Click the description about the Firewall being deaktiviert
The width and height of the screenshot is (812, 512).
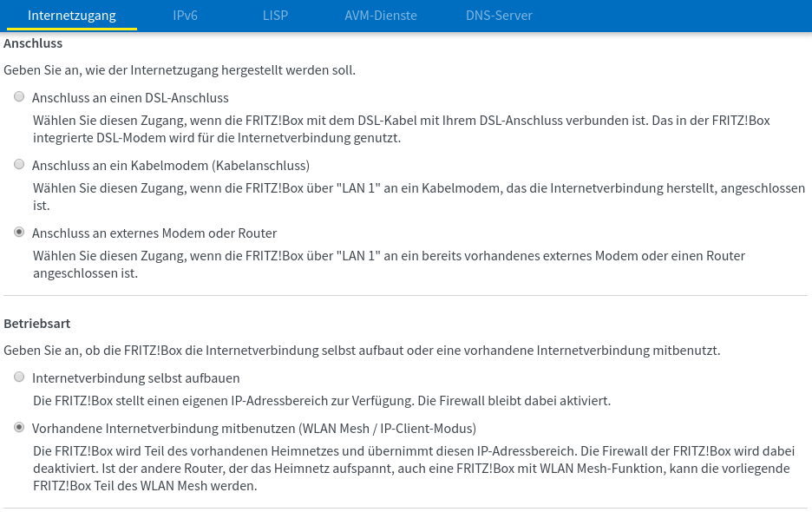[413, 469]
